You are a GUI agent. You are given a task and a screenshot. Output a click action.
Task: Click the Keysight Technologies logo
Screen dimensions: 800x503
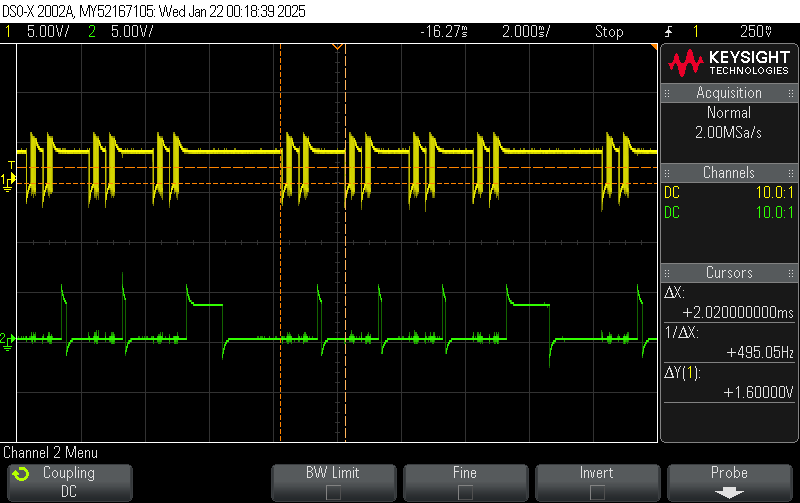[x=729, y=64]
